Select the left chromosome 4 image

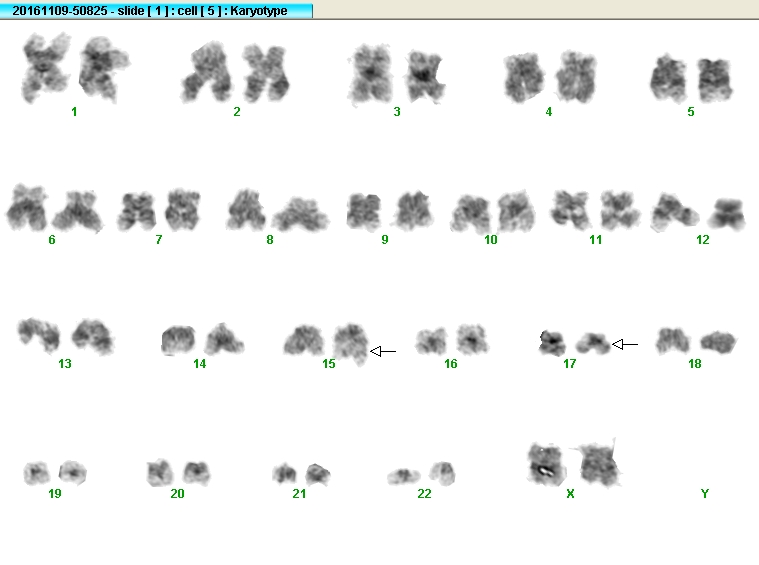(x=524, y=78)
